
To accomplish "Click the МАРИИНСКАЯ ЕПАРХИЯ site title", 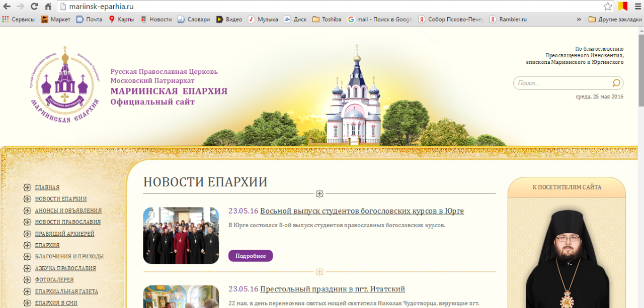I will 169,91.
